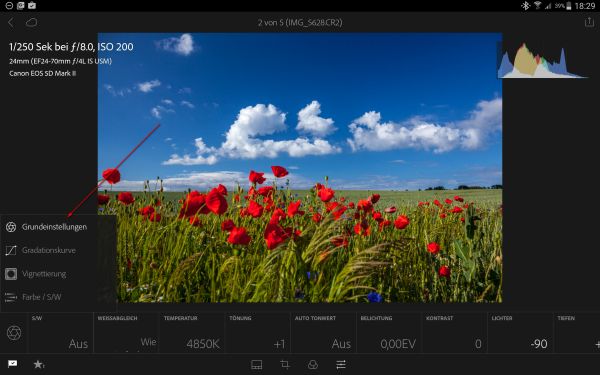Select the crop tool icon
This screenshot has width=600, height=375.
click(x=285, y=364)
